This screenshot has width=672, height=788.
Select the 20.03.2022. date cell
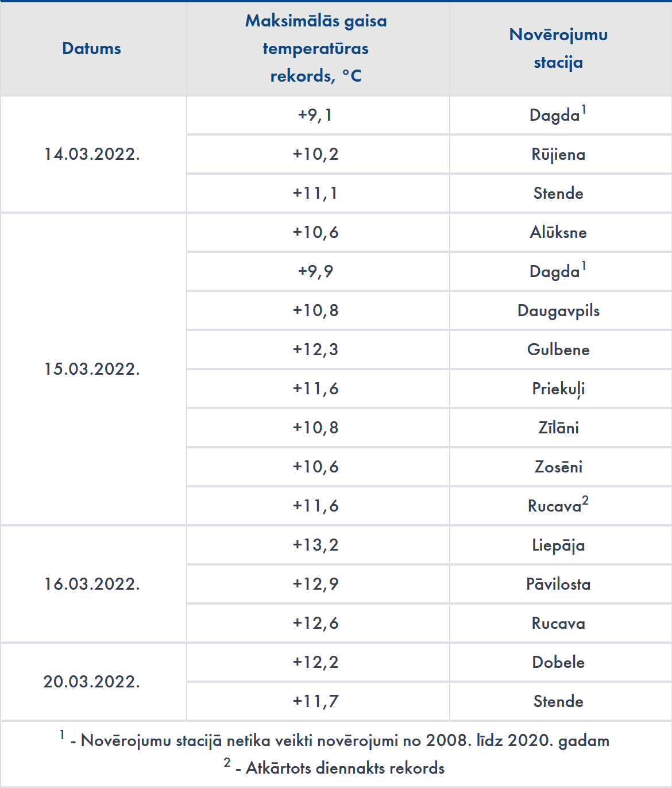92,682
